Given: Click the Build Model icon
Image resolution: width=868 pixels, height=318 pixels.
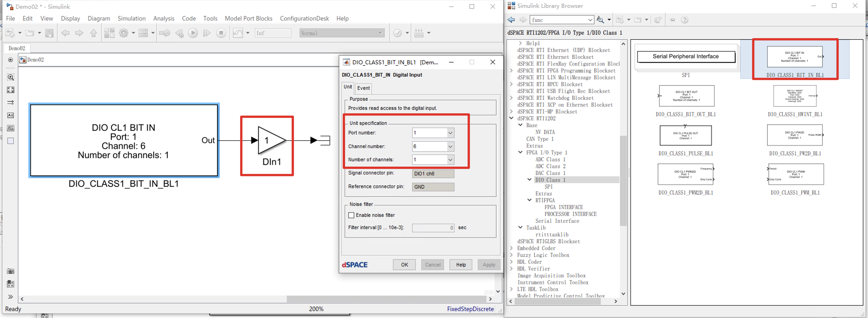Looking at the screenshot, I should [x=419, y=33].
